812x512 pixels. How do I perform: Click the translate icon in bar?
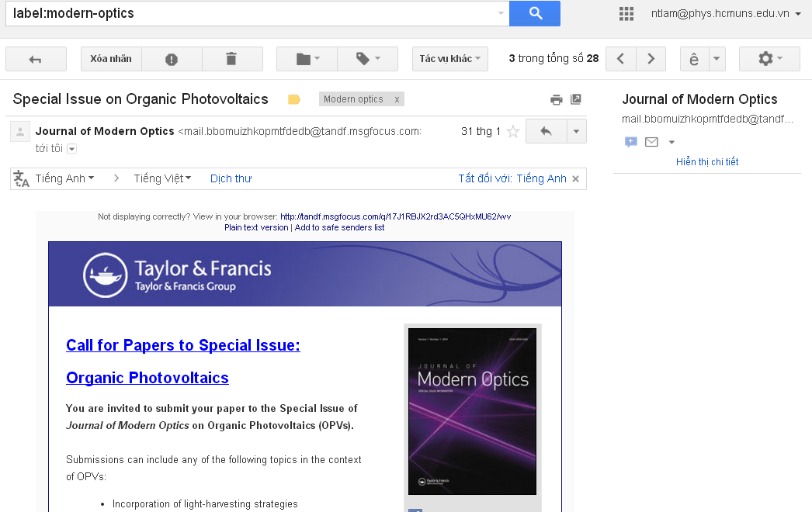click(x=21, y=178)
